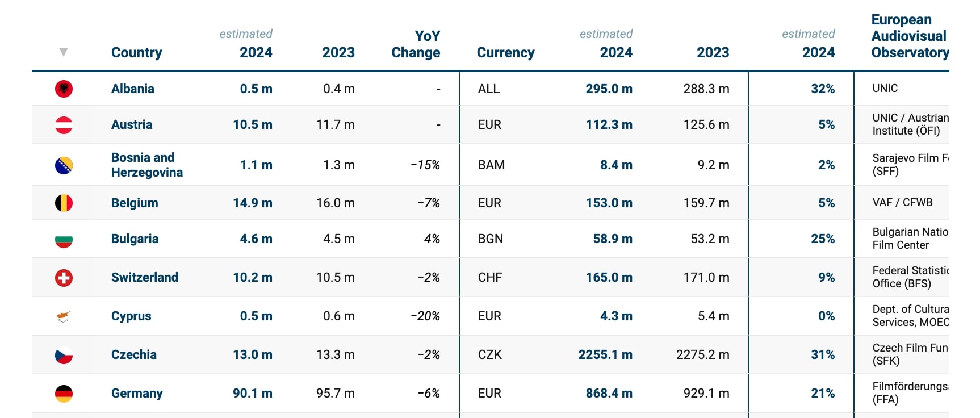
Task: Click the Czechia flag icon
Action: (x=64, y=355)
